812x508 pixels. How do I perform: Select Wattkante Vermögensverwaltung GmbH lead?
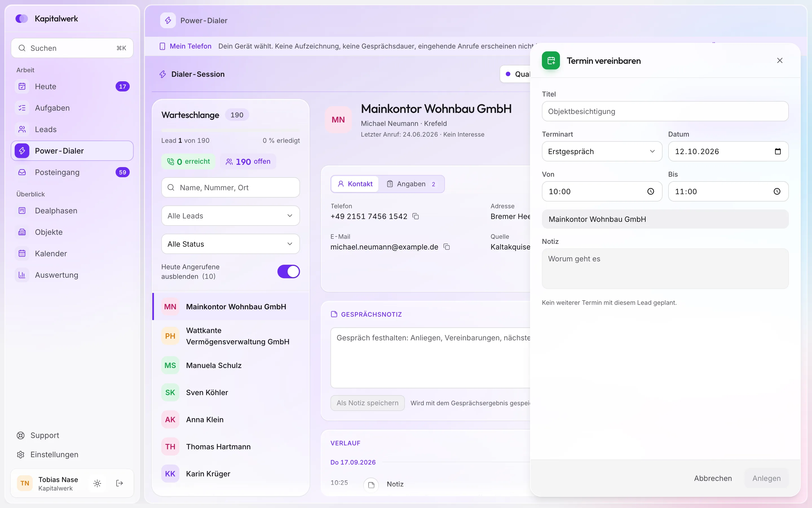[x=231, y=336]
